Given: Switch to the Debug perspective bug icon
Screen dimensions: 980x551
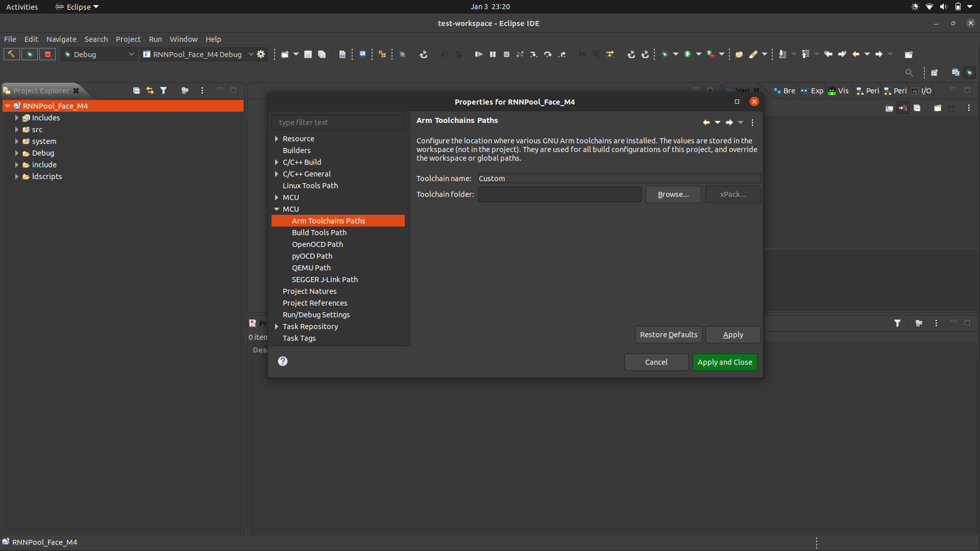Looking at the screenshot, I should 969,72.
